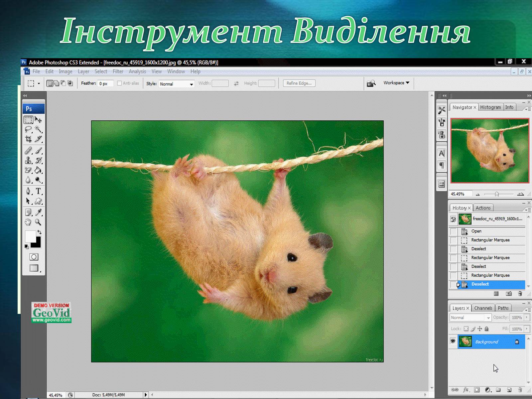Toggle lock image pixels brush icon
The width and height of the screenshot is (532, 399).
473,329
